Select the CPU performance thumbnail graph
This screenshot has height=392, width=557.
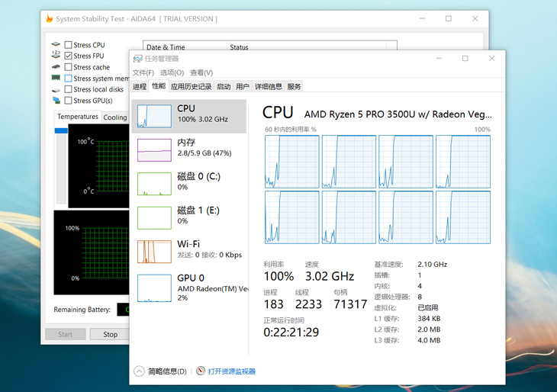(154, 116)
